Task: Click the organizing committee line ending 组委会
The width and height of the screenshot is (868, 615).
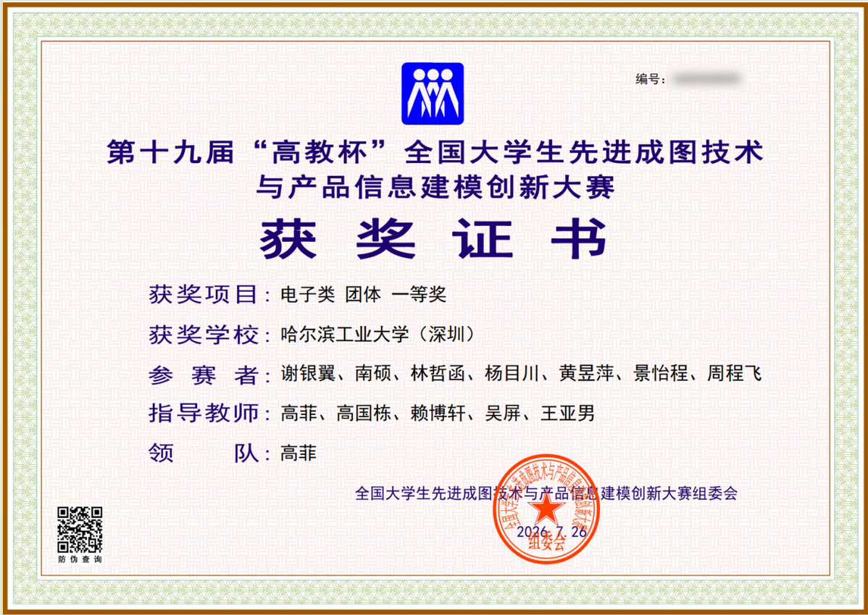Action: (546, 493)
